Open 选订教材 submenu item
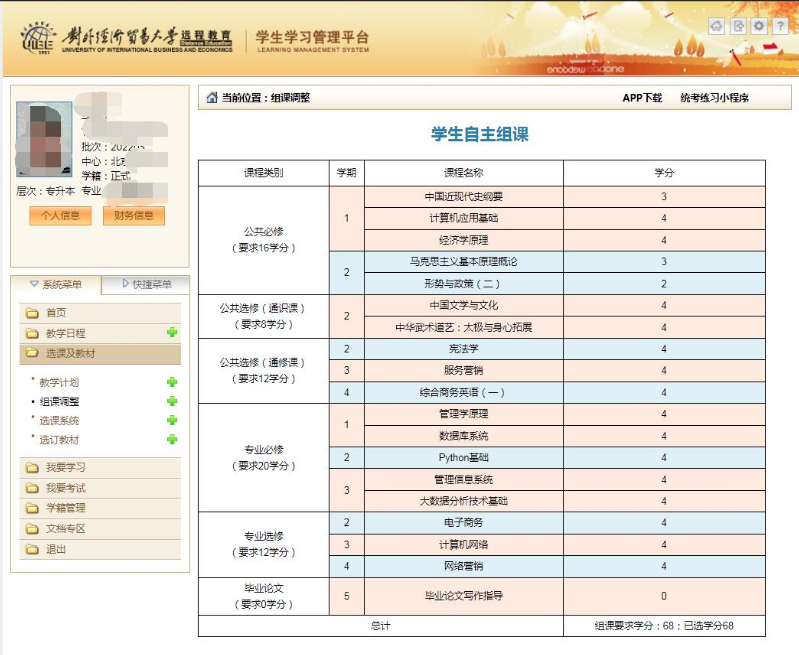Screen dimensions: 799x655 click(59, 439)
